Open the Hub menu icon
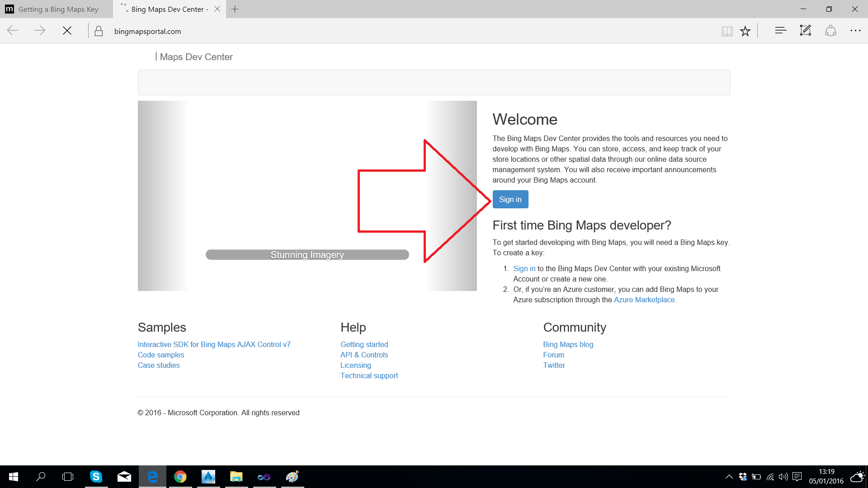The width and height of the screenshot is (868, 488). coord(781,31)
